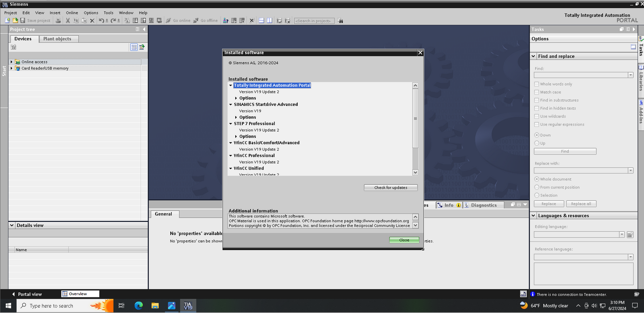Image resolution: width=644 pixels, height=313 pixels.
Task: Enable the Whole words only checkbox
Action: point(537,84)
